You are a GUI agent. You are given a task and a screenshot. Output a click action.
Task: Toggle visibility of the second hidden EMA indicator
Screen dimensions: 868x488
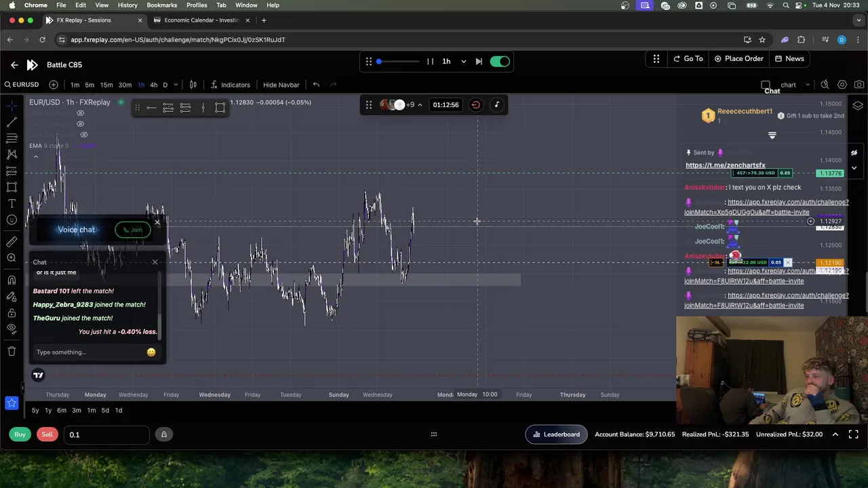[80, 124]
